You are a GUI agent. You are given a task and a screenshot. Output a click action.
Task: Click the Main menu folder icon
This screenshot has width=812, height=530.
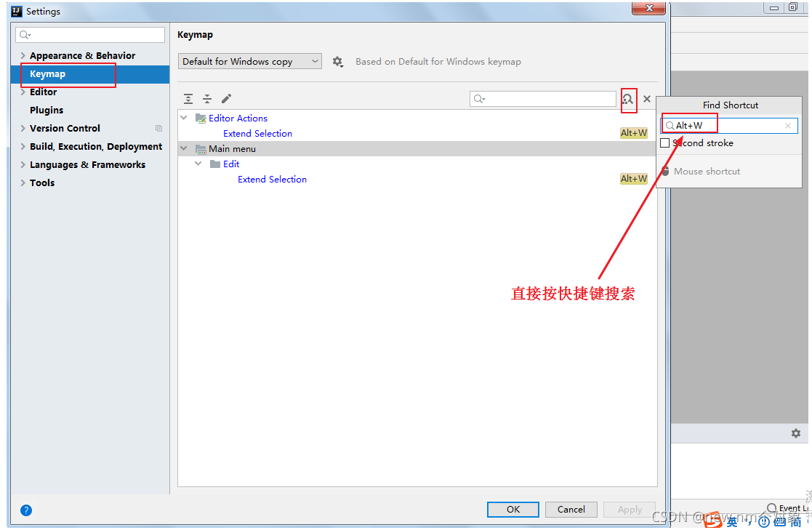coord(201,149)
